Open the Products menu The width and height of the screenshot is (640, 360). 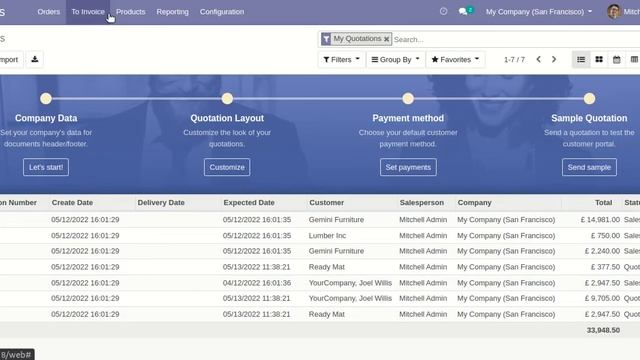(131, 12)
